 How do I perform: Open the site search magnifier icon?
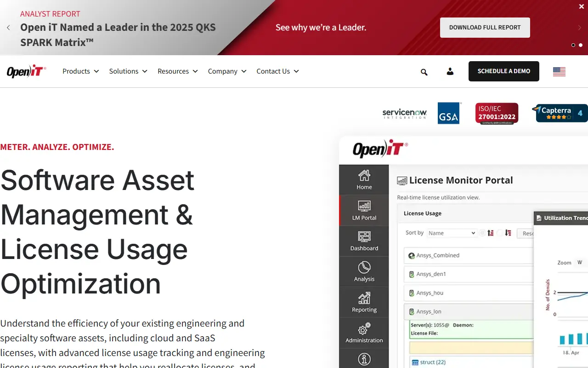(x=424, y=72)
